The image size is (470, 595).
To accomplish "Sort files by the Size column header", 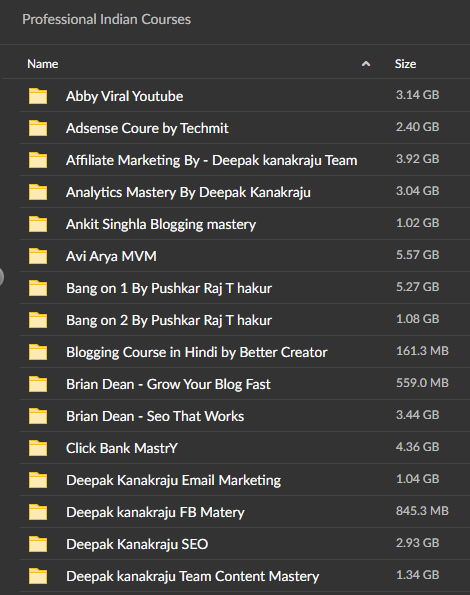I will [405, 64].
